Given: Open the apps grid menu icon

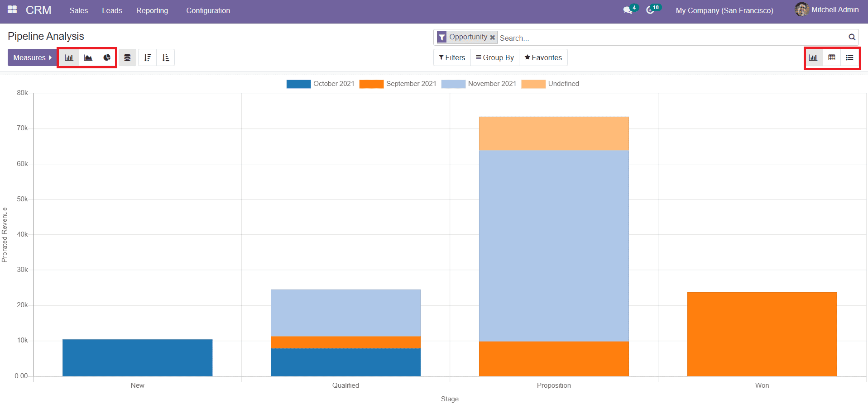Looking at the screenshot, I should click(x=12, y=10).
